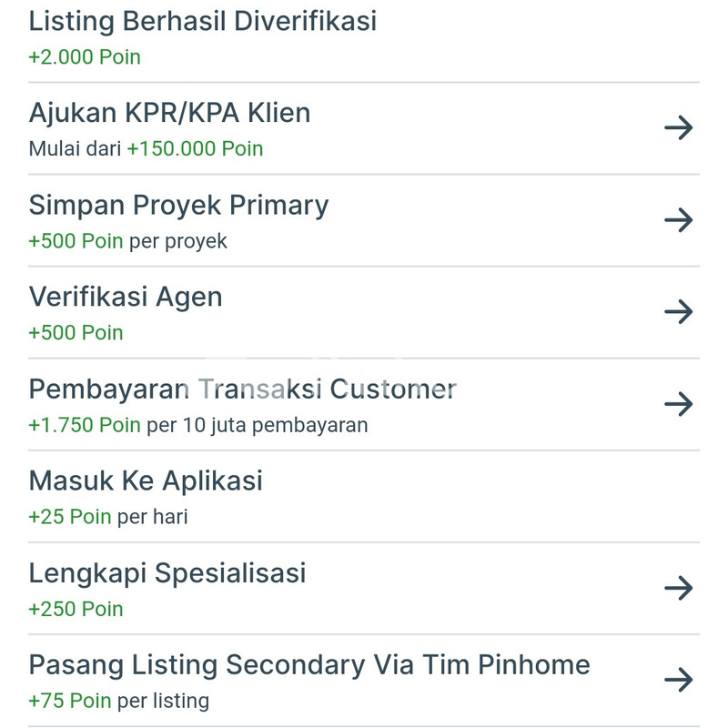Tap arrow next to Ajukan KPR/KPA Klien
Screen dimensions: 728x728
point(679,128)
